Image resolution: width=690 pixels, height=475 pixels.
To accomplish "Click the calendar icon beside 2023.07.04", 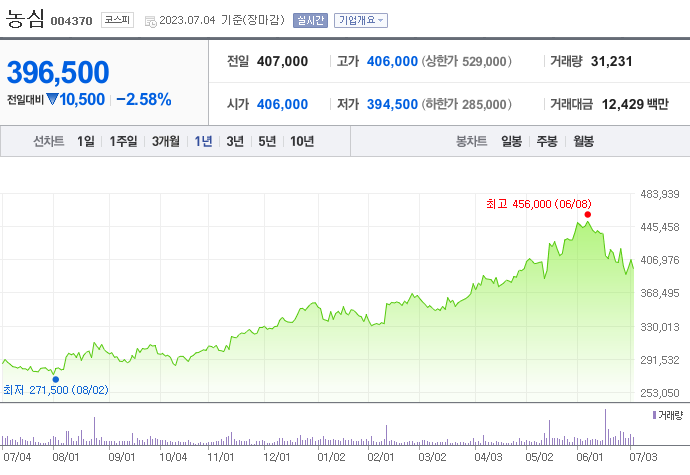I will (150, 22).
